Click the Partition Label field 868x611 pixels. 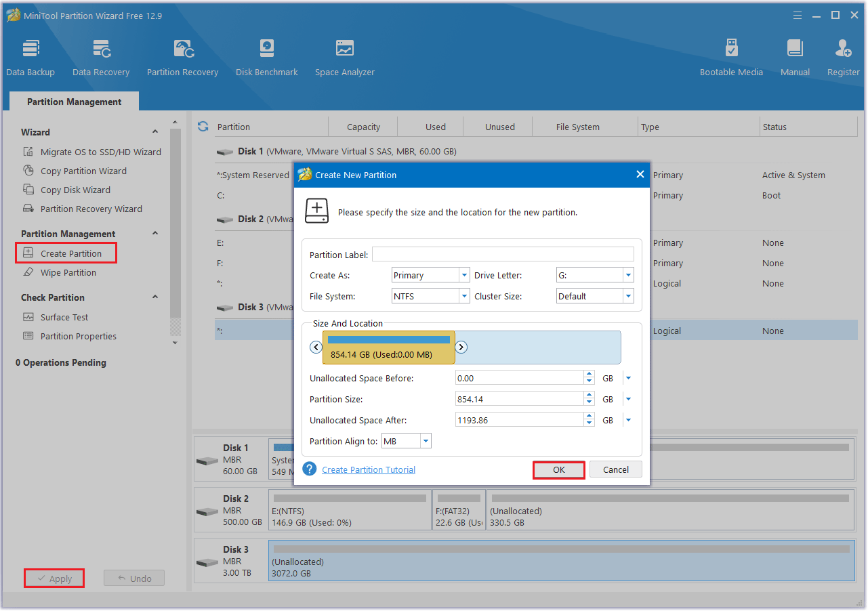(x=503, y=254)
